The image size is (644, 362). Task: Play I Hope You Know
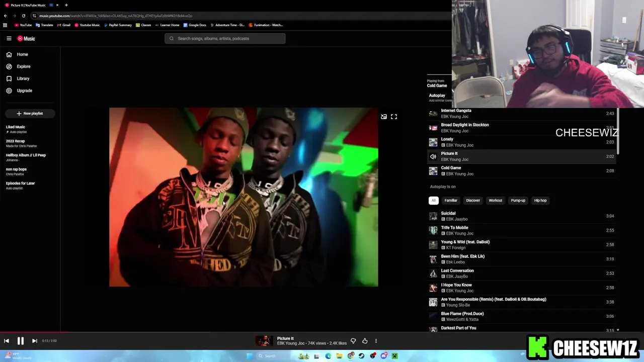click(521, 288)
